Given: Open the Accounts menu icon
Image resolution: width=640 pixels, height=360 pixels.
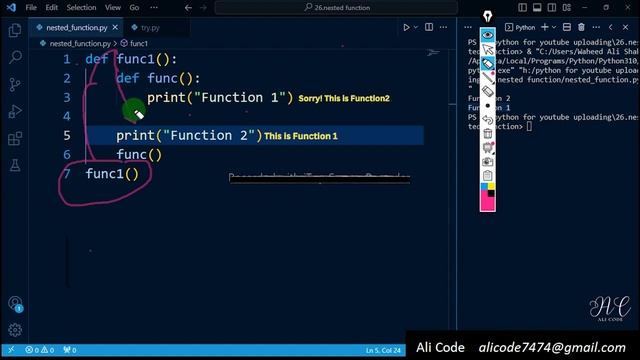Looking at the screenshot, I should pos(15,303).
